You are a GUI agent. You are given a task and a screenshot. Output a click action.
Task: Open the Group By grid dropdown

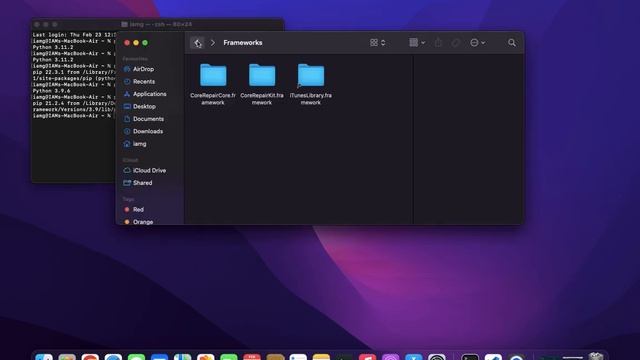click(417, 43)
